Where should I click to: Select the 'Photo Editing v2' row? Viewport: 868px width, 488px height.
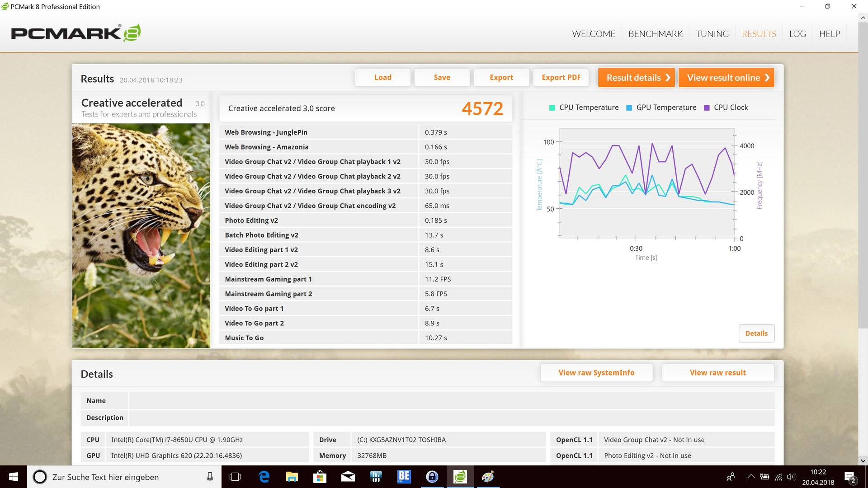click(x=366, y=221)
